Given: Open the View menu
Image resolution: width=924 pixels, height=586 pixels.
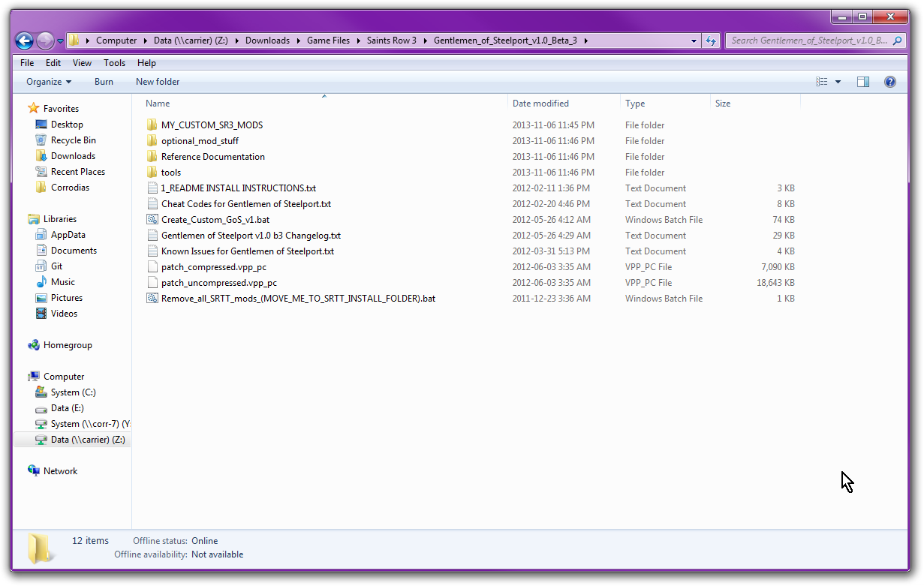Looking at the screenshot, I should point(82,63).
